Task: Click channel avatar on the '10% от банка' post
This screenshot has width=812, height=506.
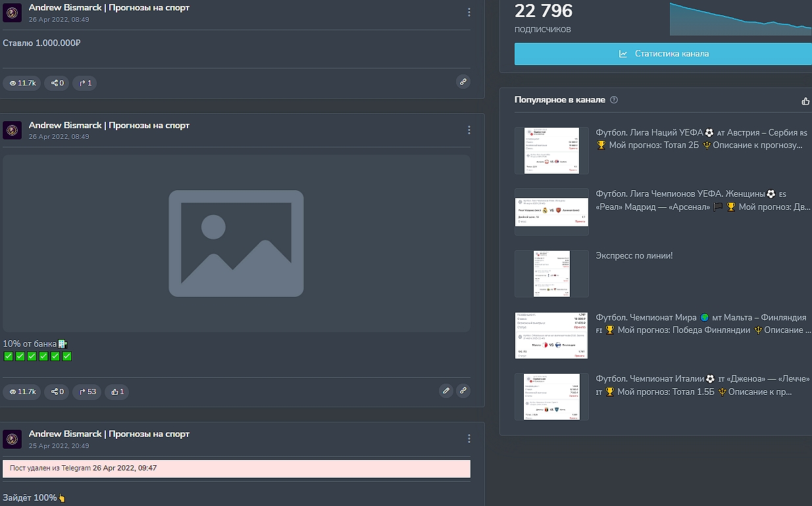Action: (x=13, y=130)
